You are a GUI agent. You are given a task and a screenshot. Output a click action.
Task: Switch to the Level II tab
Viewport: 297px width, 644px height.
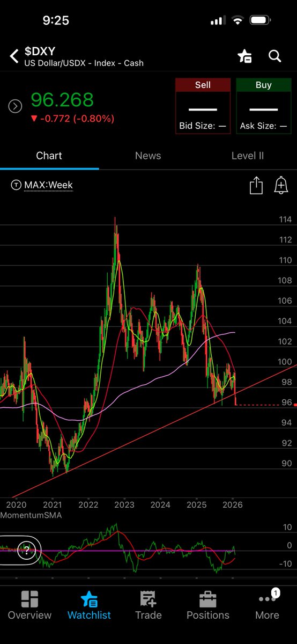point(248,156)
